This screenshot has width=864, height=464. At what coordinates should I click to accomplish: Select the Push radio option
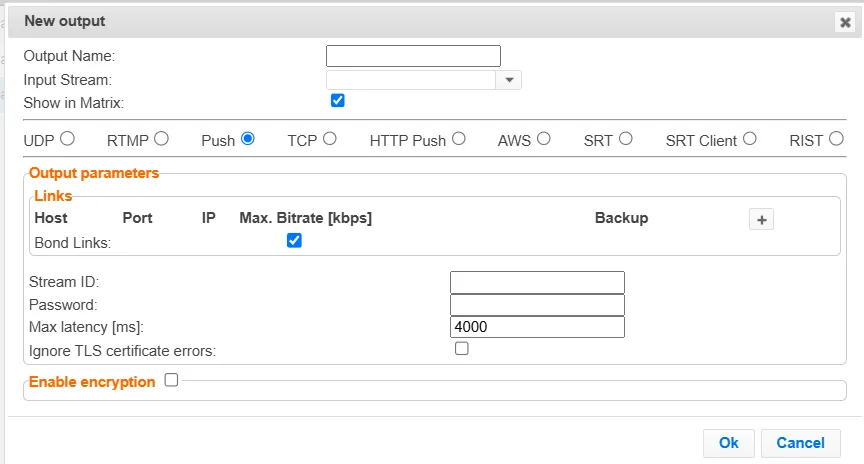click(247, 139)
